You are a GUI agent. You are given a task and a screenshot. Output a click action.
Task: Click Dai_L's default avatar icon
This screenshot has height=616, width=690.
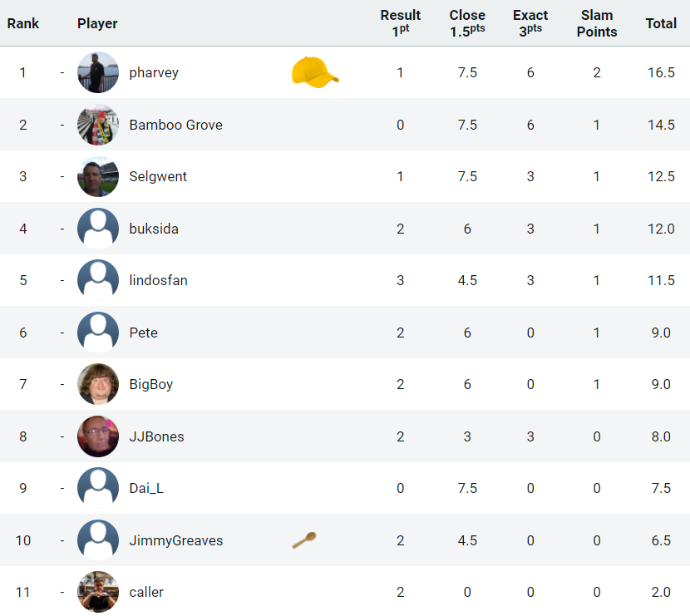98,488
